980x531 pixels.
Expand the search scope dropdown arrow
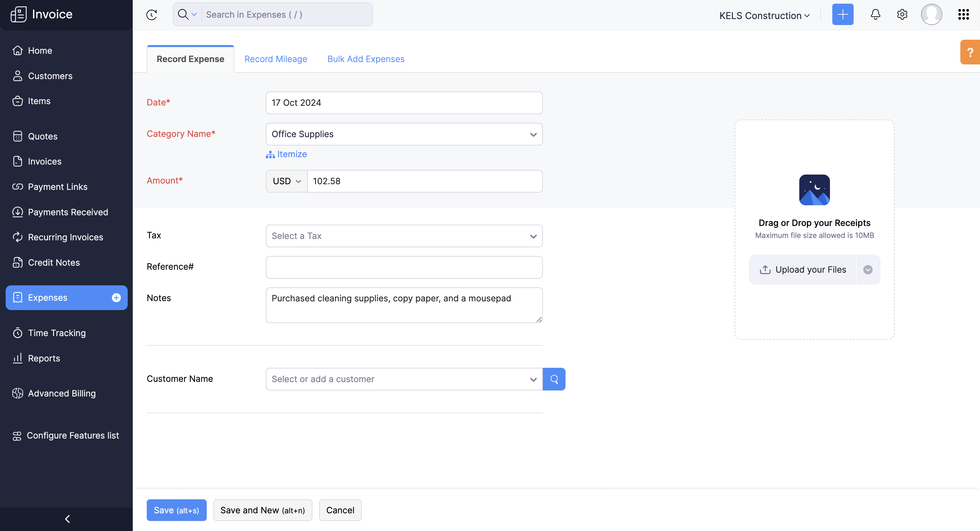pos(194,14)
